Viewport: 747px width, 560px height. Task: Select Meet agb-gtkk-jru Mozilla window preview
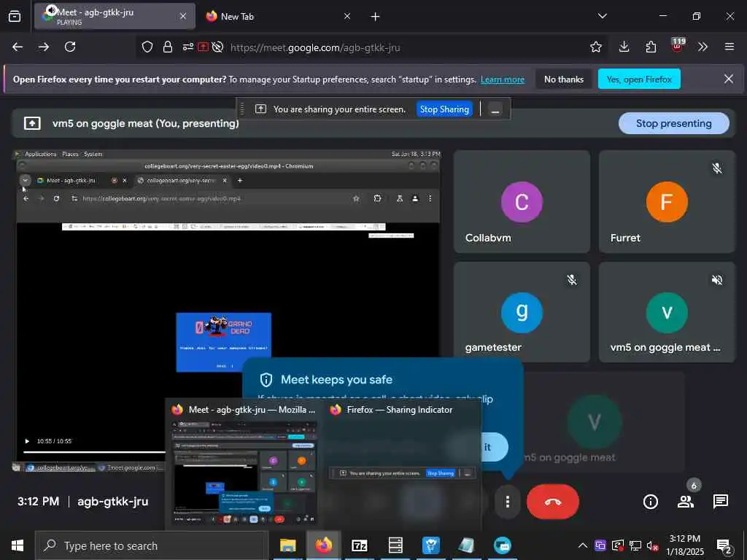tap(244, 464)
